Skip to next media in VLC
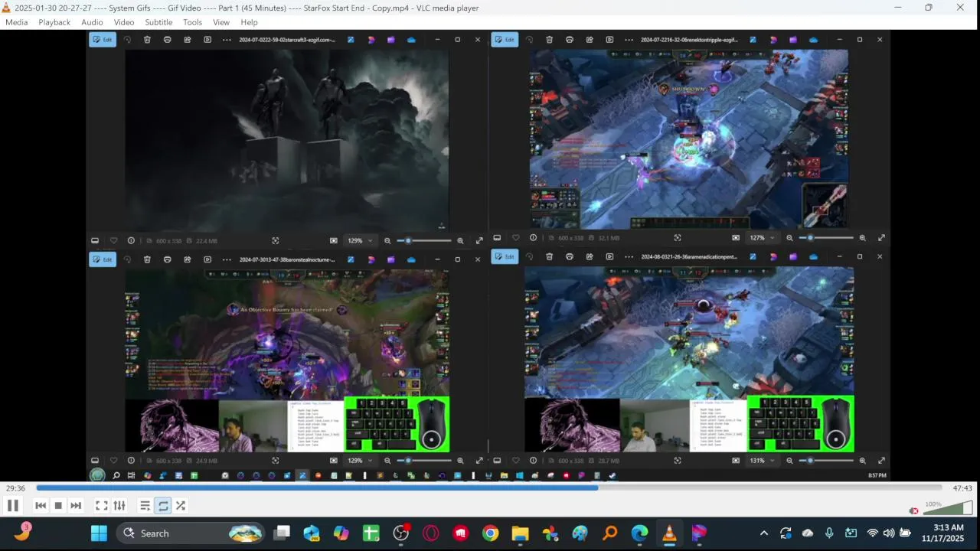The width and height of the screenshot is (980, 551). (x=76, y=505)
